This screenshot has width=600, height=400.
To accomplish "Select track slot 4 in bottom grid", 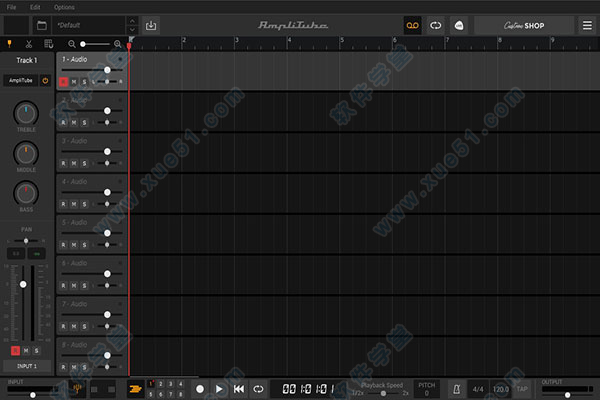I will 181,384.
